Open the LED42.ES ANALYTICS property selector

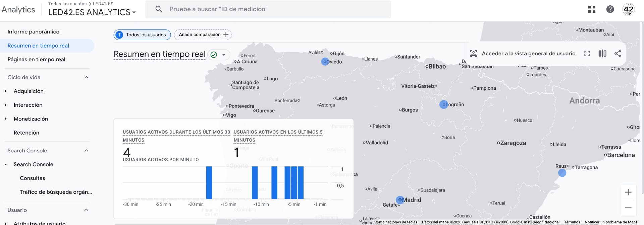coord(92,12)
